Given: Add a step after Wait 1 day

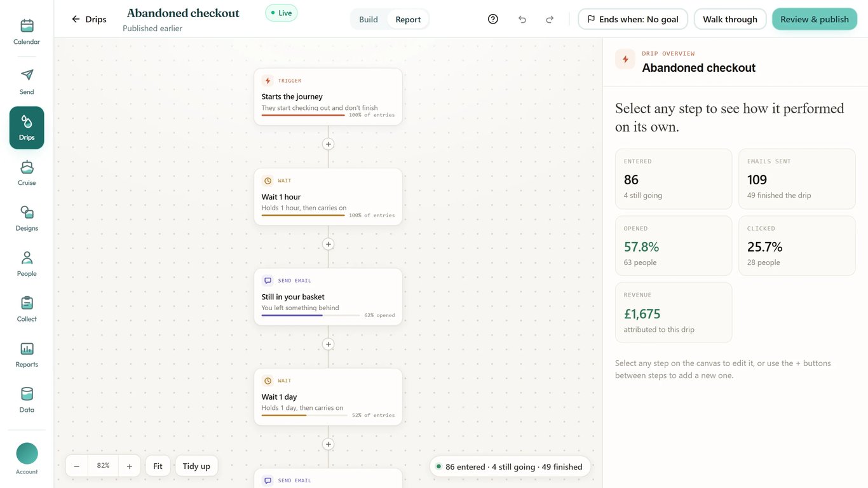Looking at the screenshot, I should [329, 444].
